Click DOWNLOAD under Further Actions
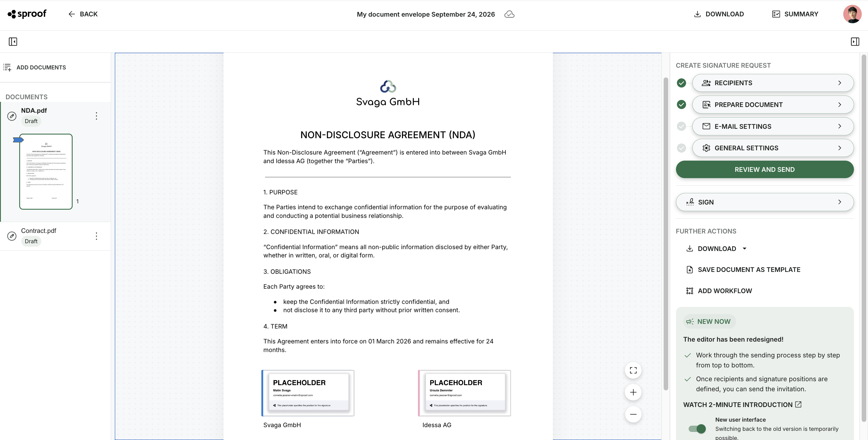Image resolution: width=868 pixels, height=440 pixels. coord(717,249)
